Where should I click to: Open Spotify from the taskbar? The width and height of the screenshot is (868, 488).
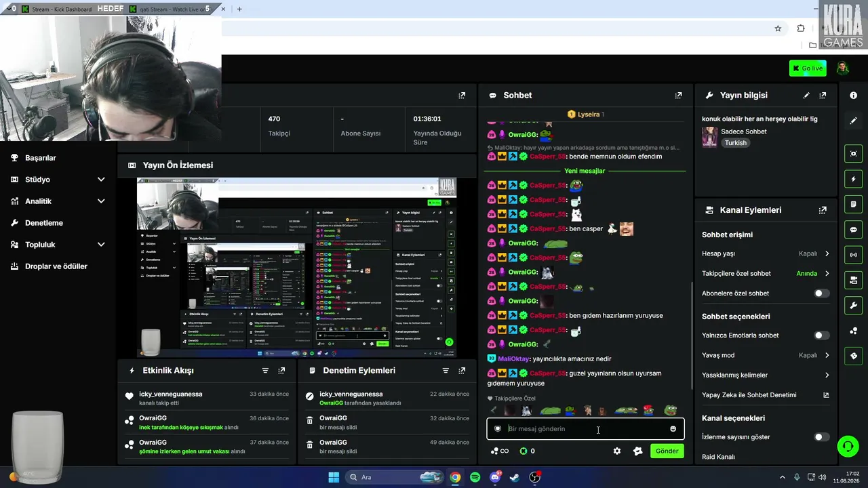click(x=475, y=477)
